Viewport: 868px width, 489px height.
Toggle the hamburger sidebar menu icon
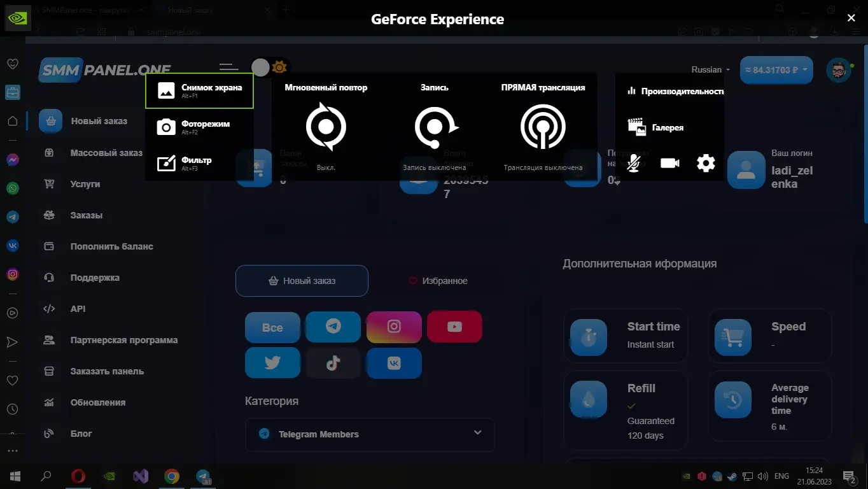click(228, 67)
